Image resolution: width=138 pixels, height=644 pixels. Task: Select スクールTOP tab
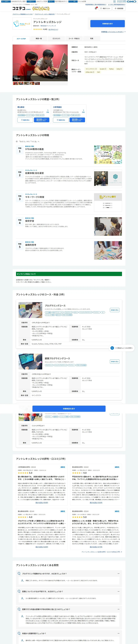pyautogui.click(x=21, y=39)
